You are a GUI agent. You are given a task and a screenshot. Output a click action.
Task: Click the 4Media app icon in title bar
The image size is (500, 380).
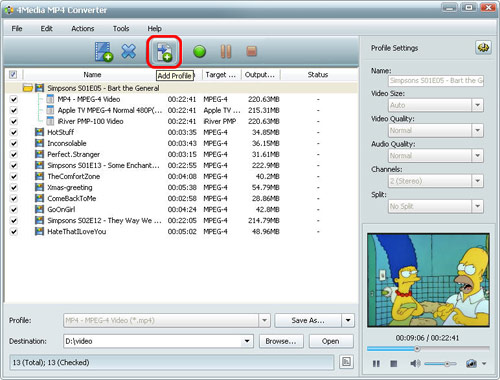(9, 10)
